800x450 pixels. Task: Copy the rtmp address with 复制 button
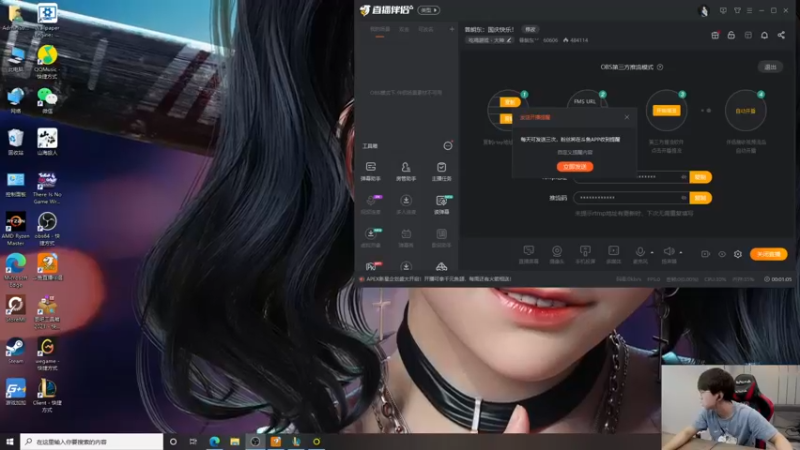tap(701, 177)
